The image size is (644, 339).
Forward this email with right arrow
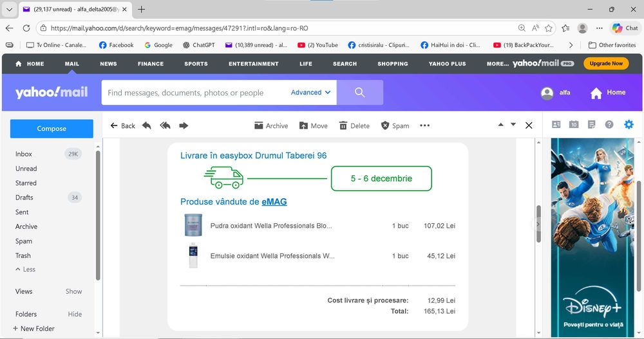tap(184, 125)
